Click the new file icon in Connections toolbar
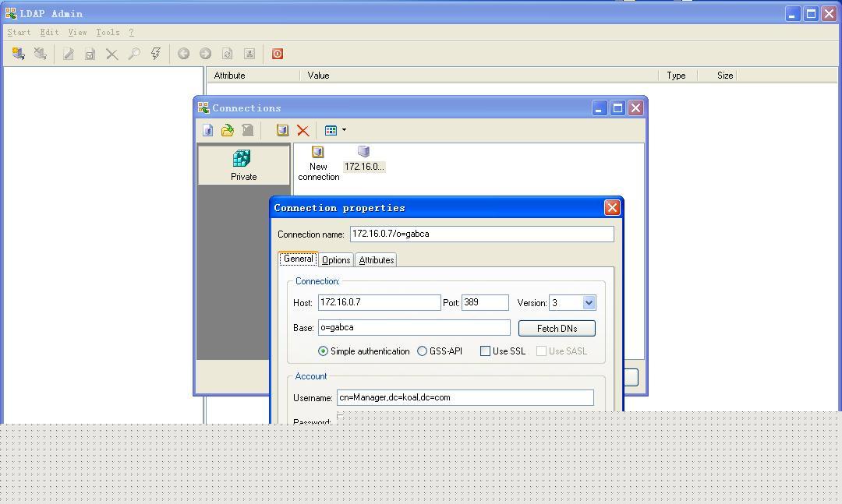 tap(208, 130)
